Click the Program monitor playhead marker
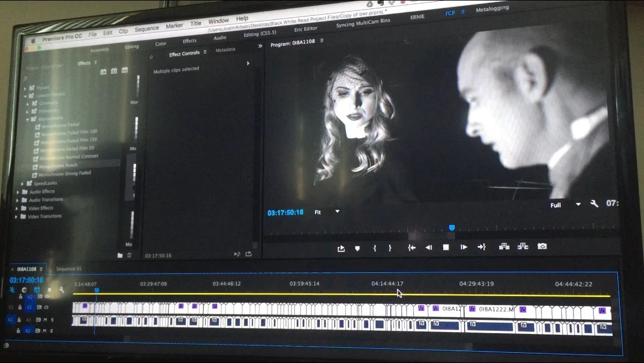 452,228
